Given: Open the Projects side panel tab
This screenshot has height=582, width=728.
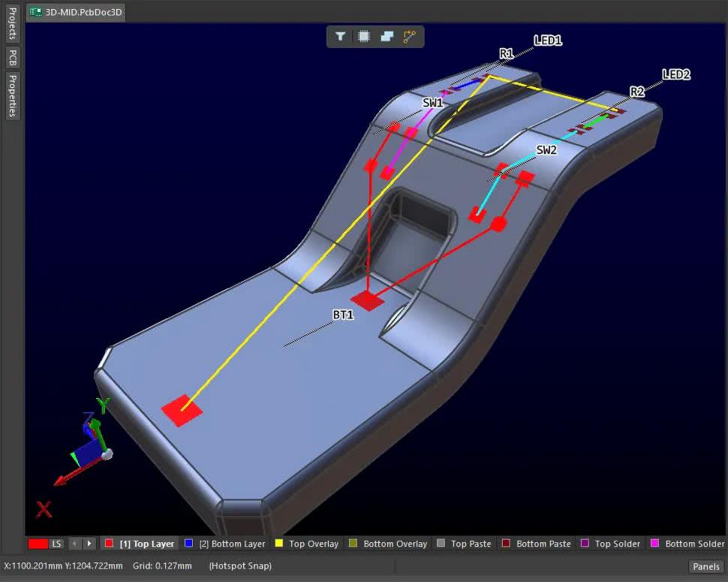Looking at the screenshot, I should pyautogui.click(x=12, y=24).
